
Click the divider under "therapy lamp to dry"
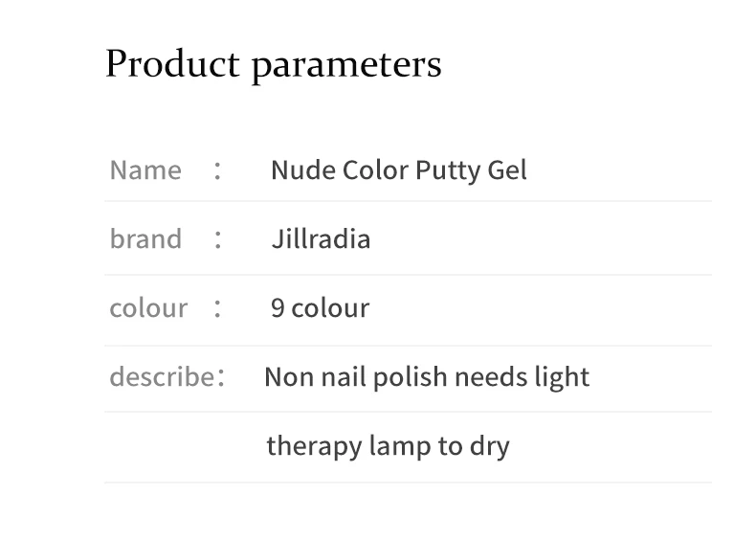[408, 482]
